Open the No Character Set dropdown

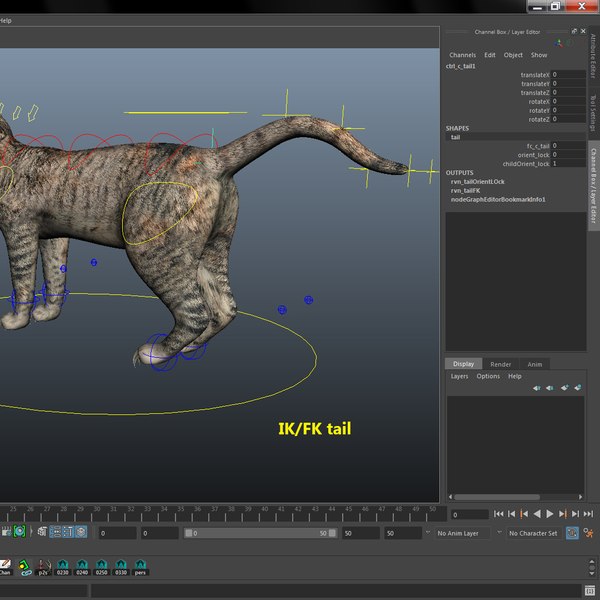(x=535, y=533)
